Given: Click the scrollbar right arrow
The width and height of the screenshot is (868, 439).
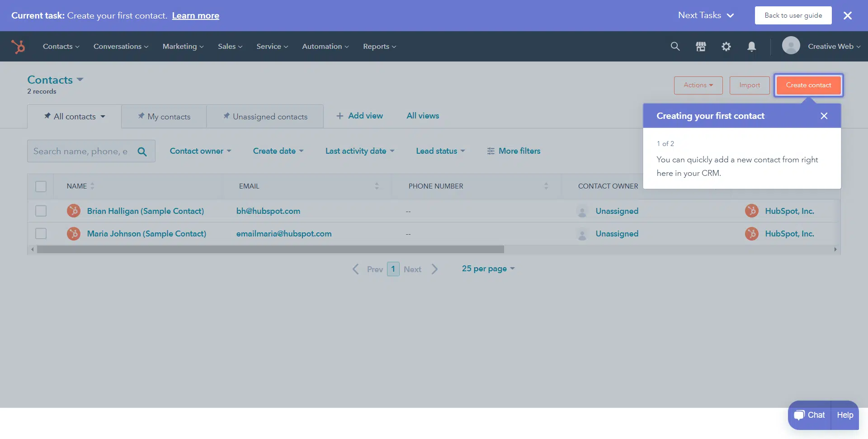Looking at the screenshot, I should pyautogui.click(x=835, y=250).
